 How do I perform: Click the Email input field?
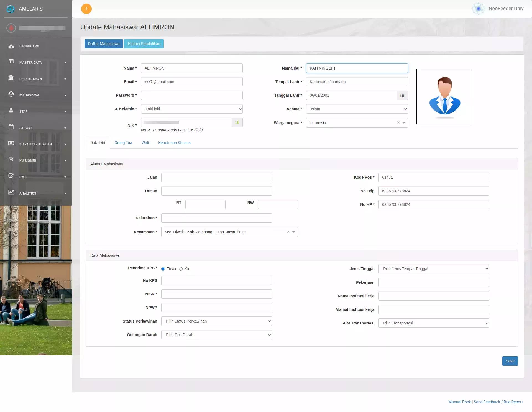192,82
